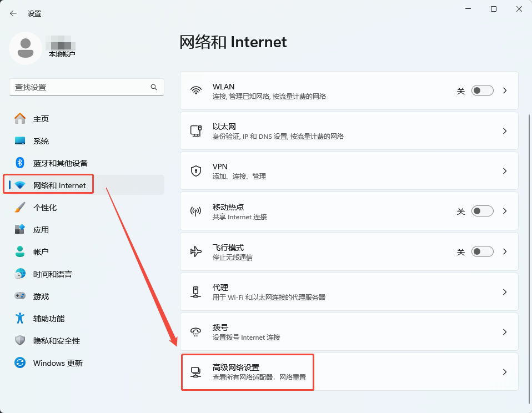Toggle the airplane mode (飞行模式) switch

pyautogui.click(x=482, y=251)
